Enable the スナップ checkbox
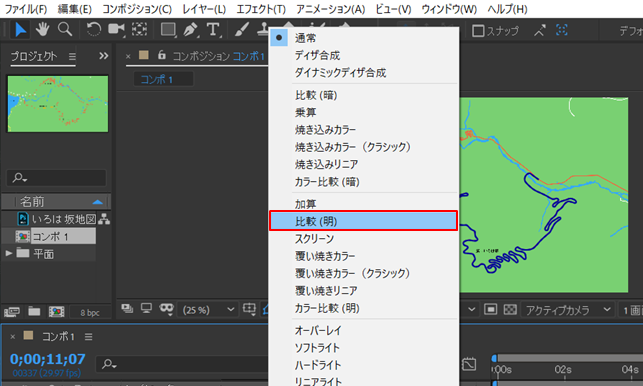 [x=478, y=31]
